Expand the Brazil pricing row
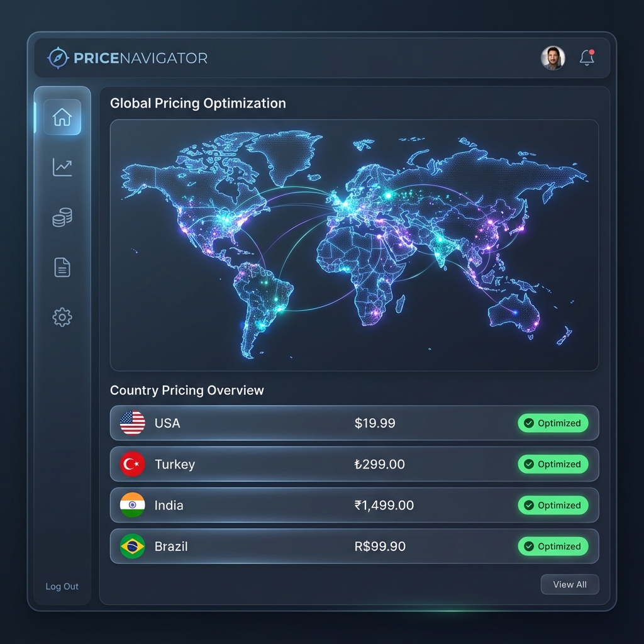Screen dimensions: 644x644 pyautogui.click(x=354, y=546)
